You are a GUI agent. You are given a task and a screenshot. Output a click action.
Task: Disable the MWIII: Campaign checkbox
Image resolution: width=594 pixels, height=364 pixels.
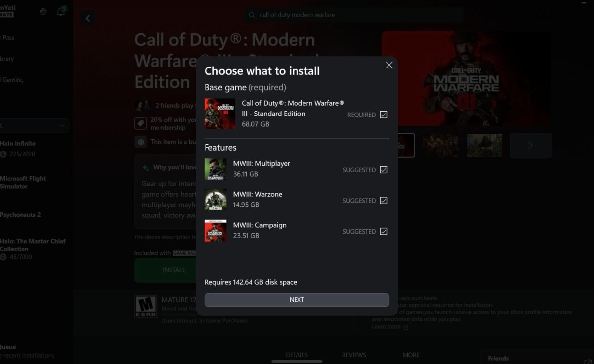383,231
